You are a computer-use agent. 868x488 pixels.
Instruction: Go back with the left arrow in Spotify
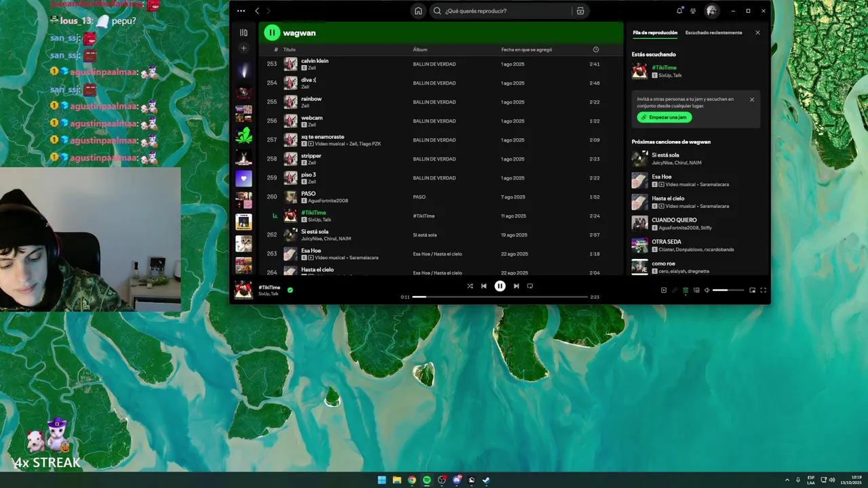pos(257,11)
